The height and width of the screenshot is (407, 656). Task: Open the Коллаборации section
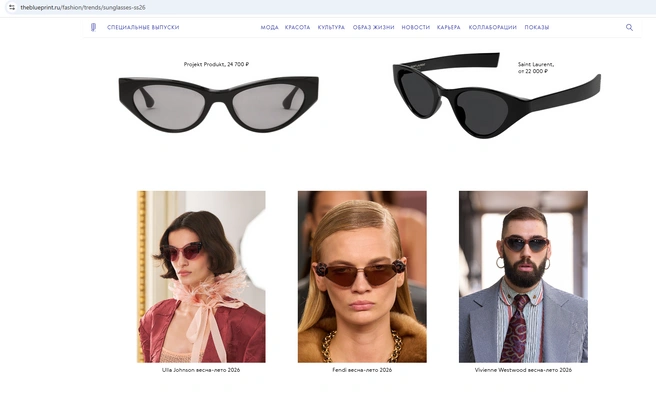coord(492,27)
